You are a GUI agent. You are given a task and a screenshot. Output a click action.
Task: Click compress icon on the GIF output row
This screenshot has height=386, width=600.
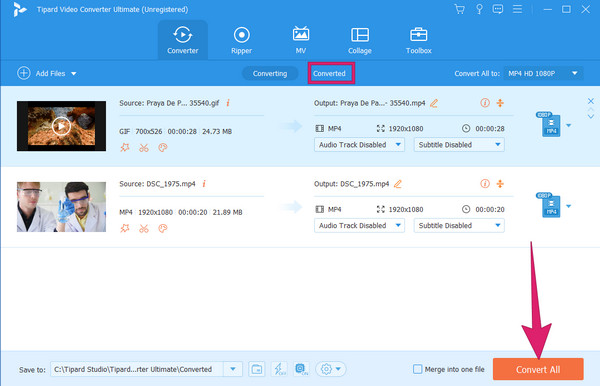click(500, 103)
